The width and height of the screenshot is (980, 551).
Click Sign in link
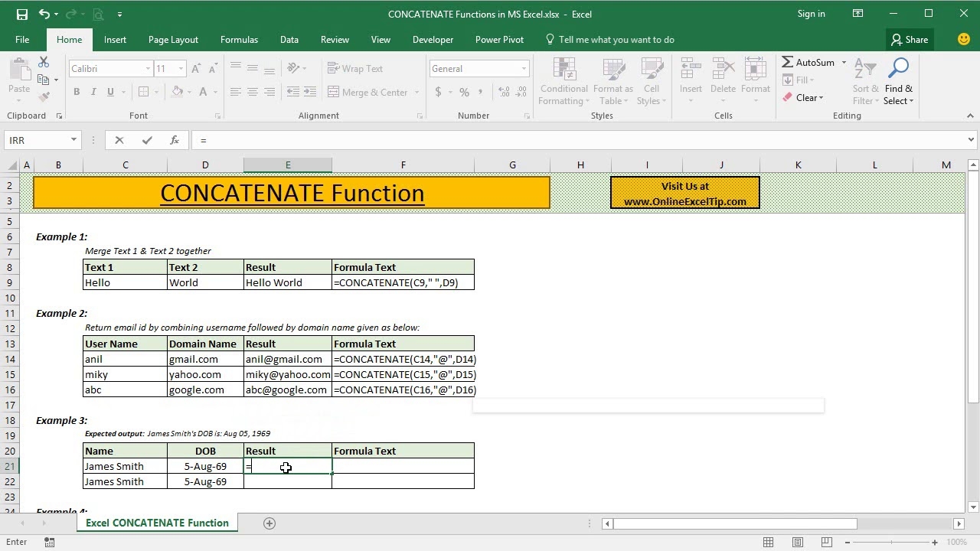tap(812, 14)
